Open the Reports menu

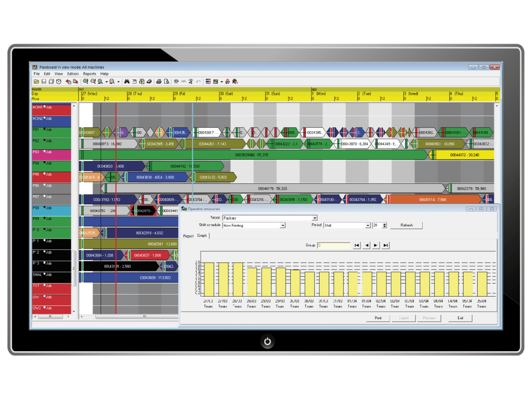89,73
